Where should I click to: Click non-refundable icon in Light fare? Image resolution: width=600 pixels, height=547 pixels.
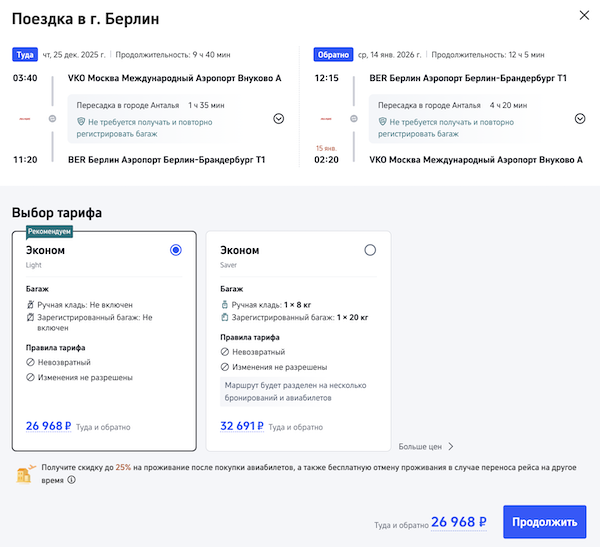click(x=31, y=363)
